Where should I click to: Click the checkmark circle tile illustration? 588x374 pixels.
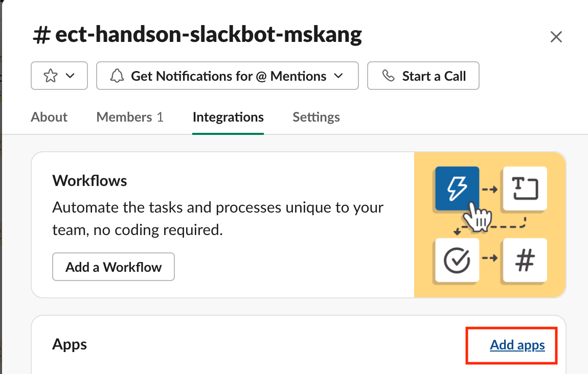457,261
